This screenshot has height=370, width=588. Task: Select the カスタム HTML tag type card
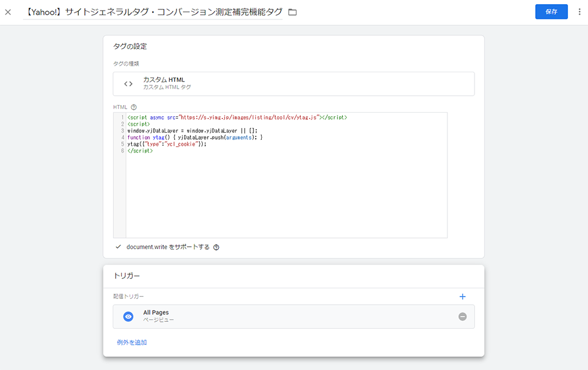pyautogui.click(x=293, y=84)
